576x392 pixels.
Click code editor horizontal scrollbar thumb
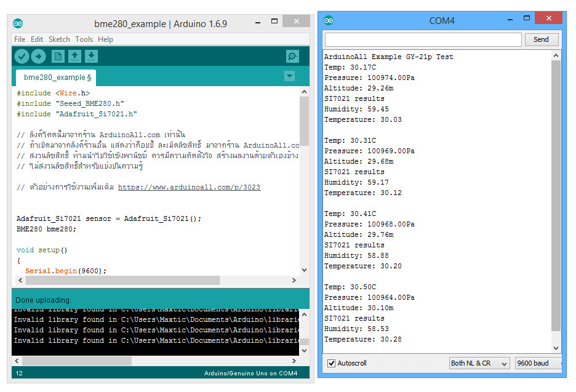point(122,281)
